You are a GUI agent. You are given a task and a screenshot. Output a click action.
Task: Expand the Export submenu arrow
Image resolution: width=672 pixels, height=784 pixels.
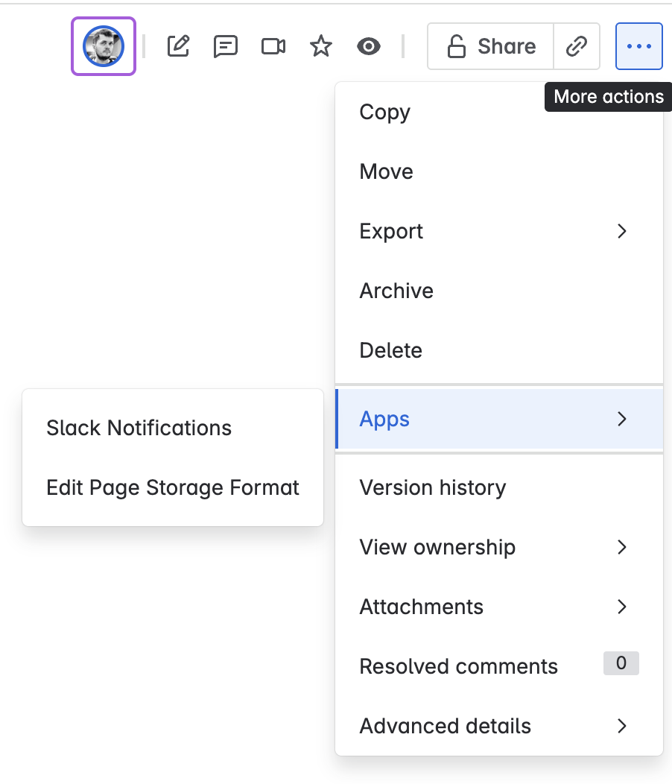[621, 231]
